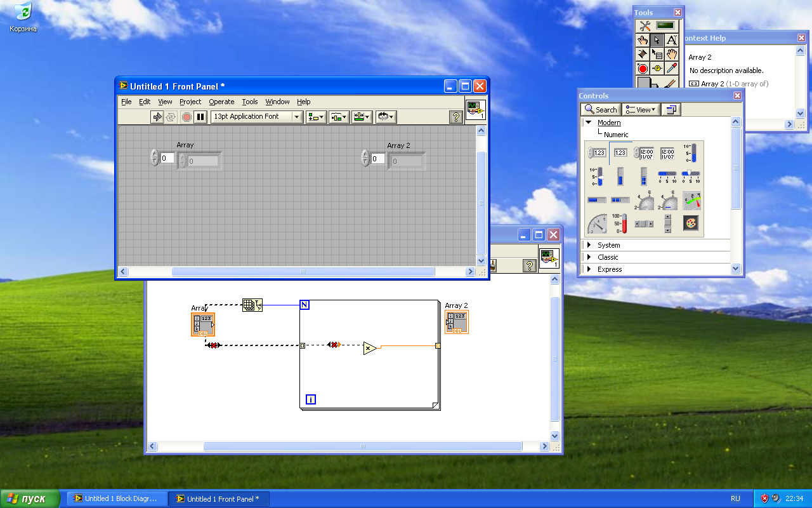Select the Scroll Window hand tool
This screenshot has width=812, height=508.
coord(672,54)
